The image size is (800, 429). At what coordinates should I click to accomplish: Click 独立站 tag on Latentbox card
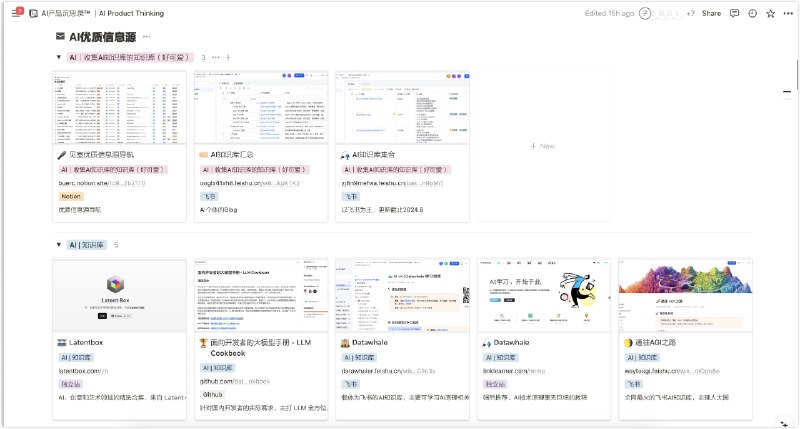click(x=71, y=384)
